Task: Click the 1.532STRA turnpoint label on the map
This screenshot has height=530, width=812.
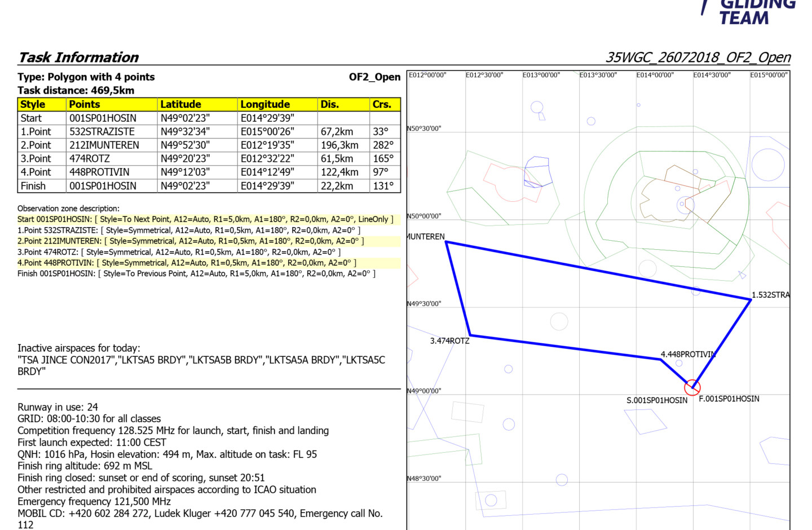Action: click(x=770, y=295)
